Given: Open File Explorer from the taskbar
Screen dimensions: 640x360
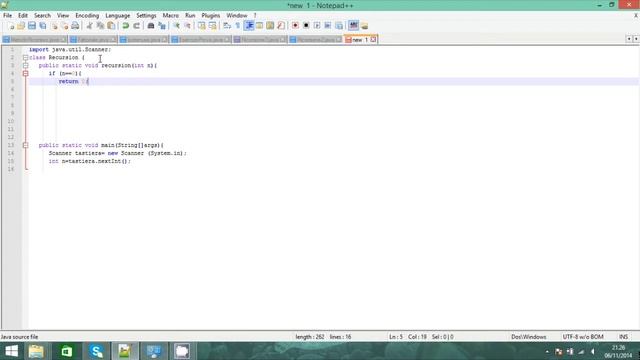Looking at the screenshot, I should coord(36,351).
